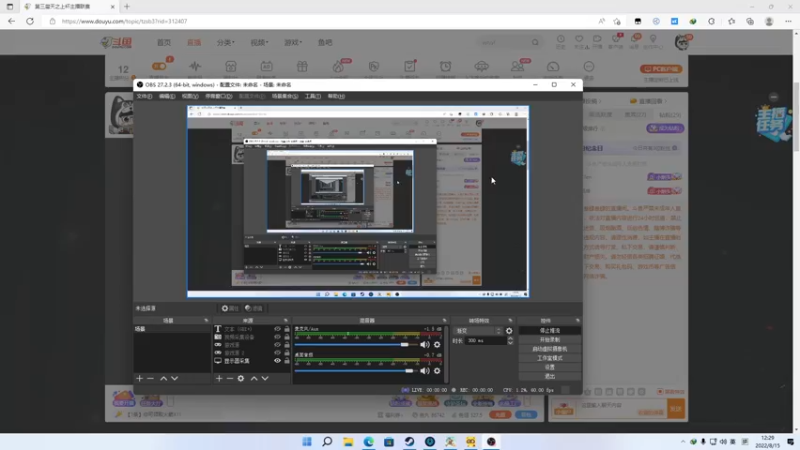The width and height of the screenshot is (800, 450).
Task: Click the 滤镜 filters button above the panels
Action: pyautogui.click(x=254, y=308)
